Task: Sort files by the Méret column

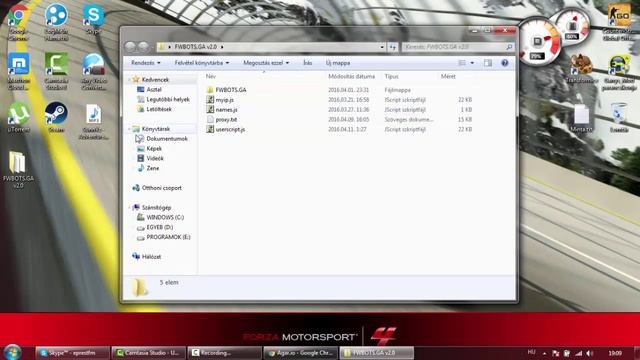Action: [x=448, y=76]
